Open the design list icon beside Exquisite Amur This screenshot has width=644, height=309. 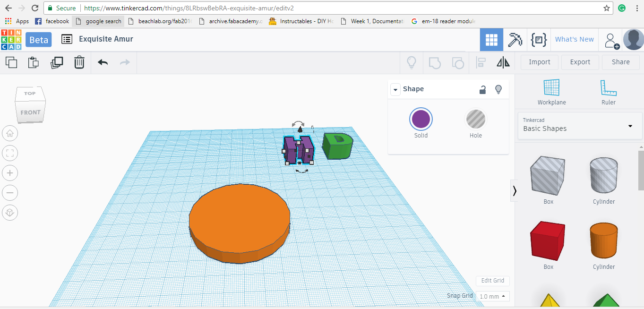pyautogui.click(x=67, y=39)
